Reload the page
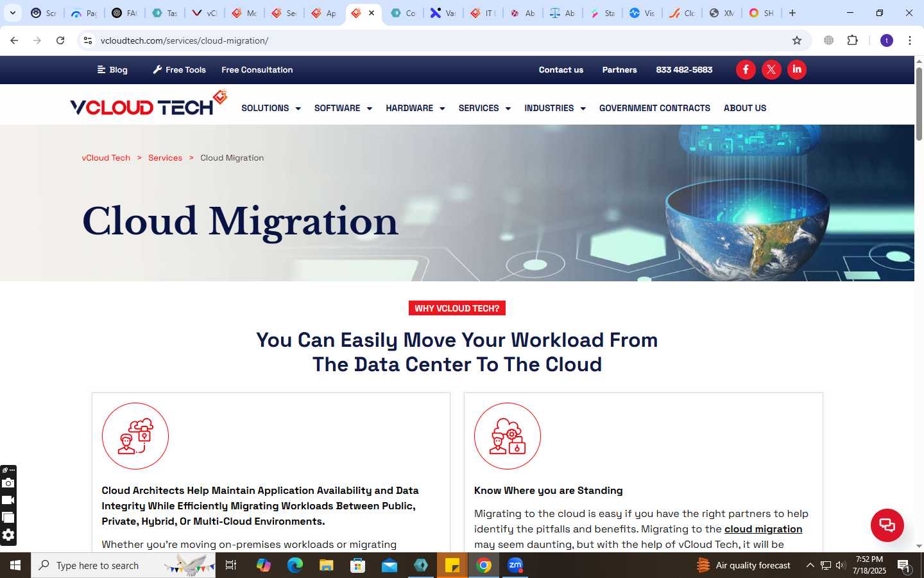This screenshot has height=578, width=924. (x=60, y=40)
